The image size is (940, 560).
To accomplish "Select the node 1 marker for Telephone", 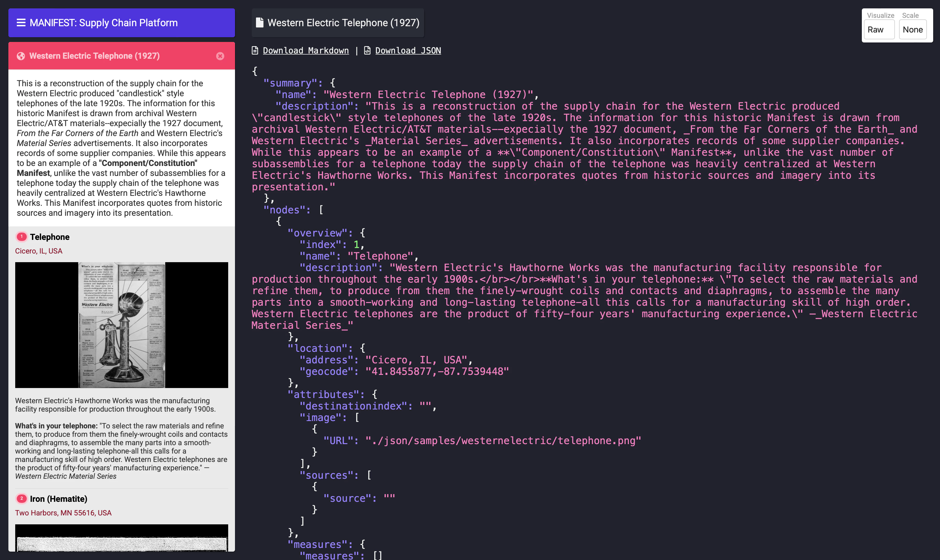I will (x=22, y=236).
